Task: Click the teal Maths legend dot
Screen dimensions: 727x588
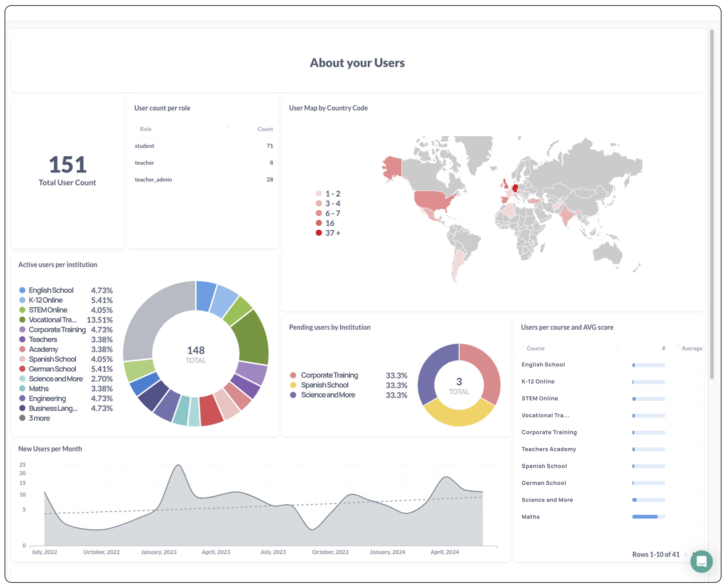Action: (22, 388)
